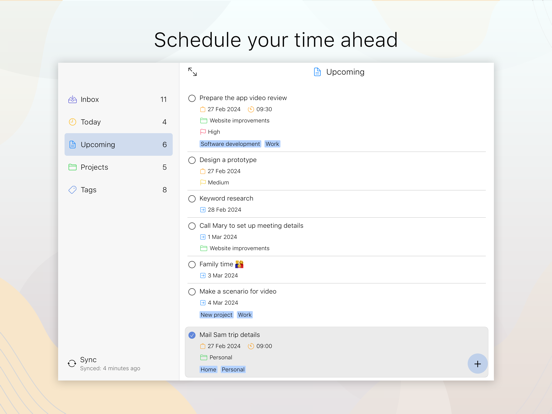Viewport: 552px width, 414px height.
Task: Click Mail Sam trip details title
Action: (230, 335)
